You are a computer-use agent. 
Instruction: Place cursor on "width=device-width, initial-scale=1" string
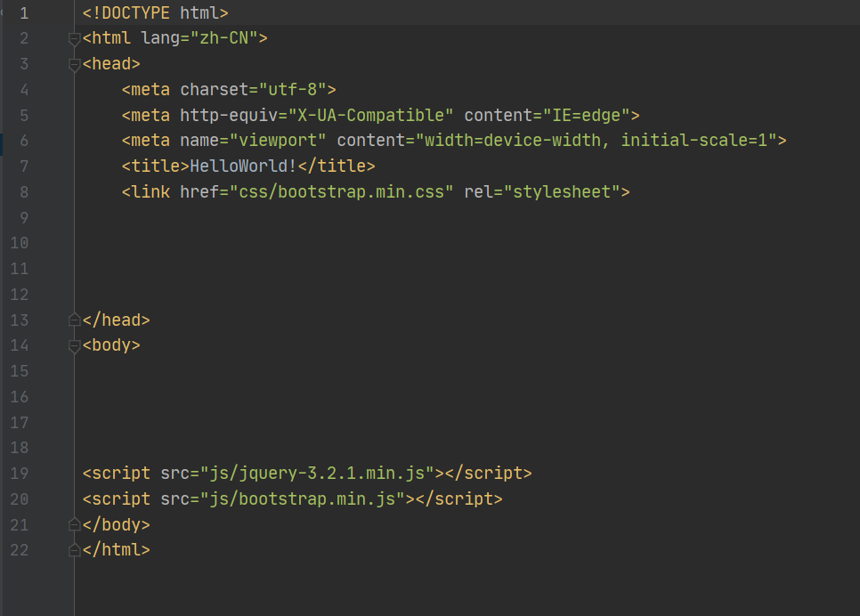[x=596, y=141]
